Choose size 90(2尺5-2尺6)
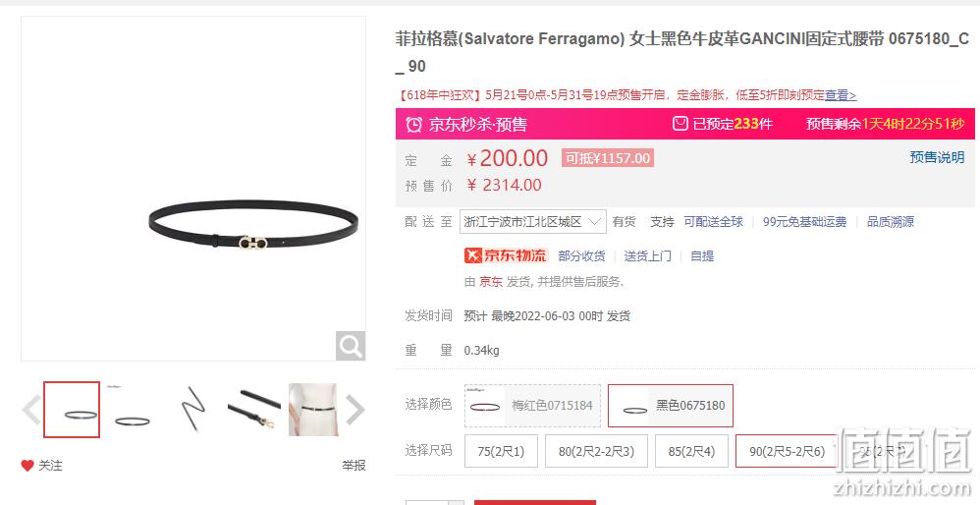Screen dimensions: 980x505 point(787,451)
